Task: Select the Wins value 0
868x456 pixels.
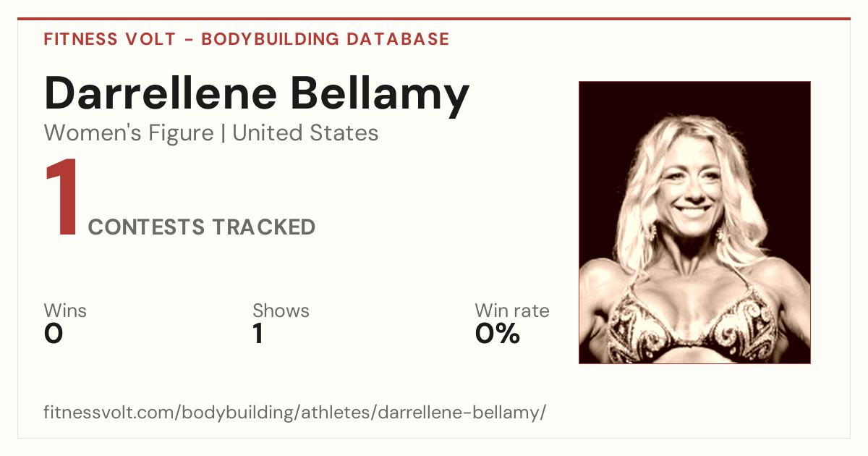Action: (x=54, y=334)
